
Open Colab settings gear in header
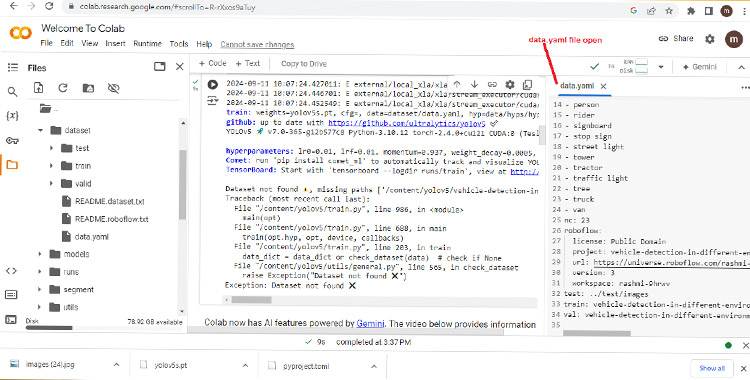710,39
